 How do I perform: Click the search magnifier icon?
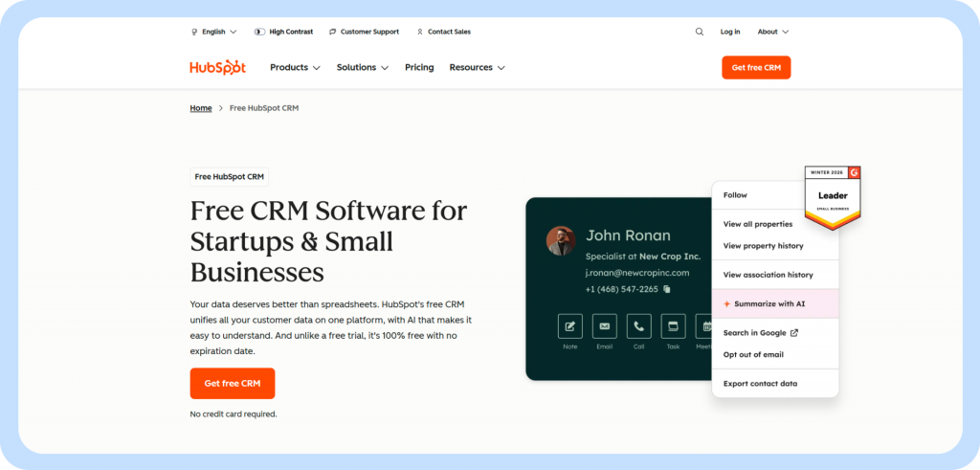[x=699, y=32]
